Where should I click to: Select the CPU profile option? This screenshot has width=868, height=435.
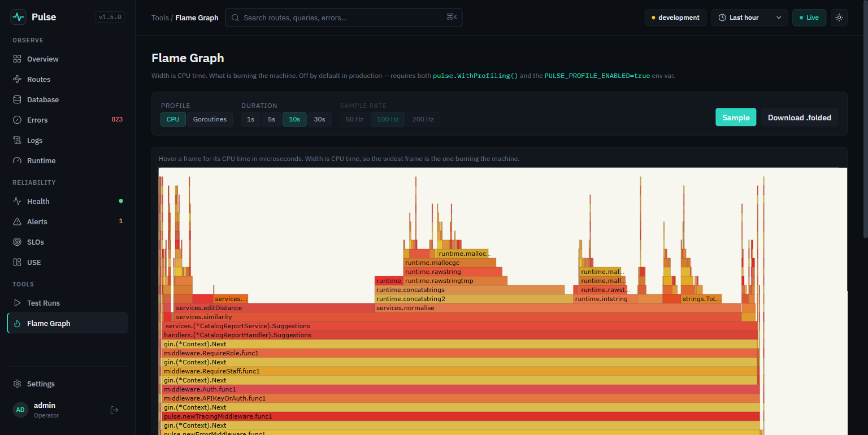click(173, 119)
